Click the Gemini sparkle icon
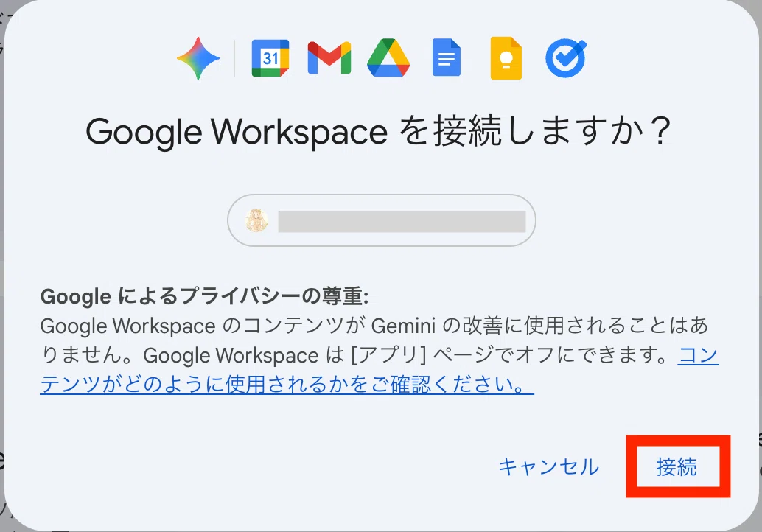 198,57
